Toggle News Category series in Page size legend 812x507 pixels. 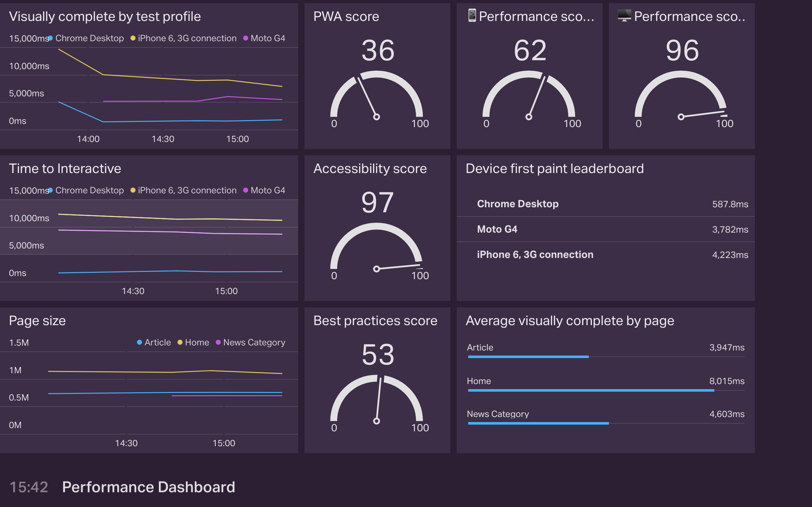click(254, 342)
